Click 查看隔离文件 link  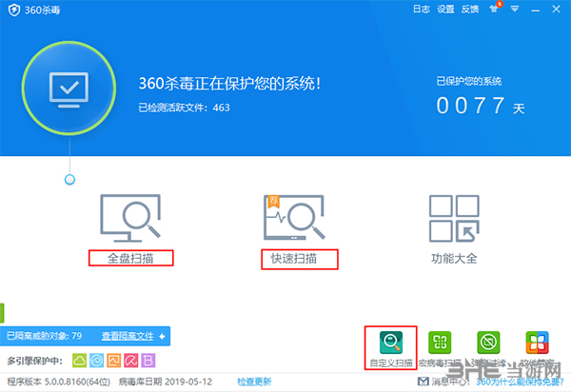click(128, 336)
